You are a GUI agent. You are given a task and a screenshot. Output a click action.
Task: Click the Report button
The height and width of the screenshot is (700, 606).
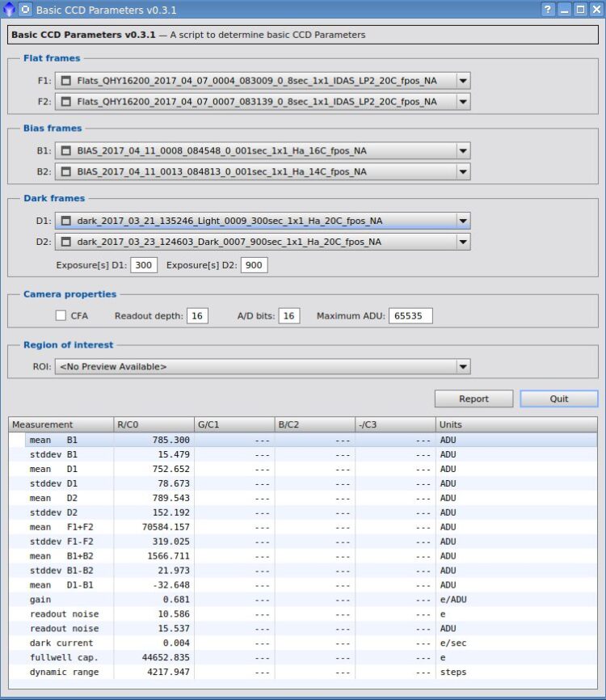click(x=474, y=398)
